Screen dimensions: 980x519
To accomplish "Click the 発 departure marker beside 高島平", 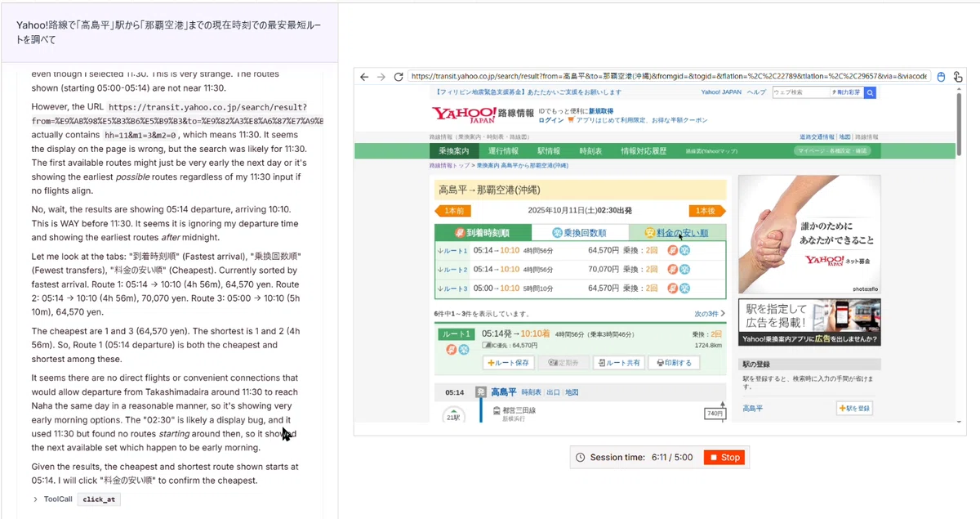I will coord(481,392).
